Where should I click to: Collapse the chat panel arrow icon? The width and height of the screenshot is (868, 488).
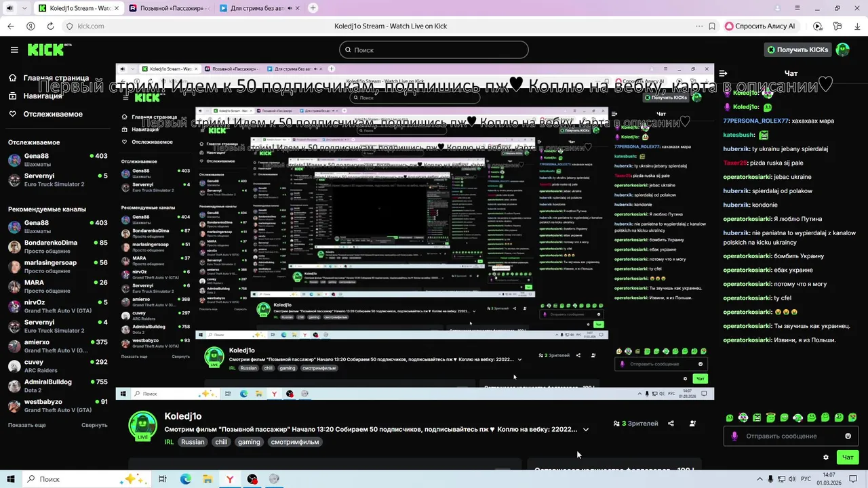click(x=723, y=73)
